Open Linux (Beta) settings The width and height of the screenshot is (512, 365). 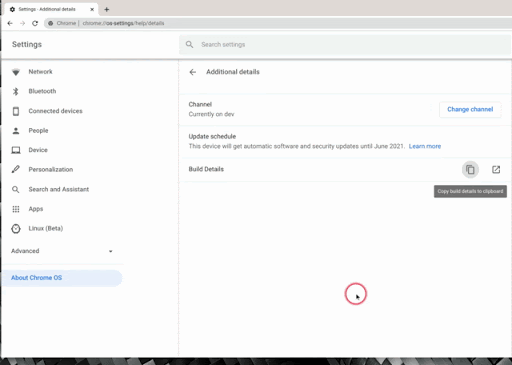point(46,228)
